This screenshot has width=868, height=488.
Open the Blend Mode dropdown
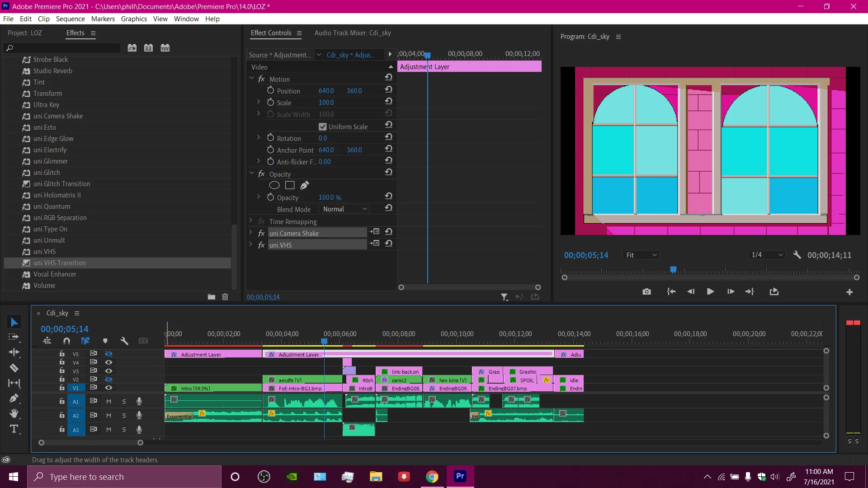click(x=344, y=209)
